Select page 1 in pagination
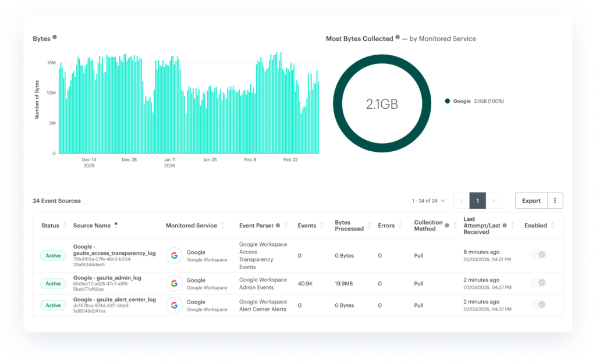The image size is (596, 364). 477,201
